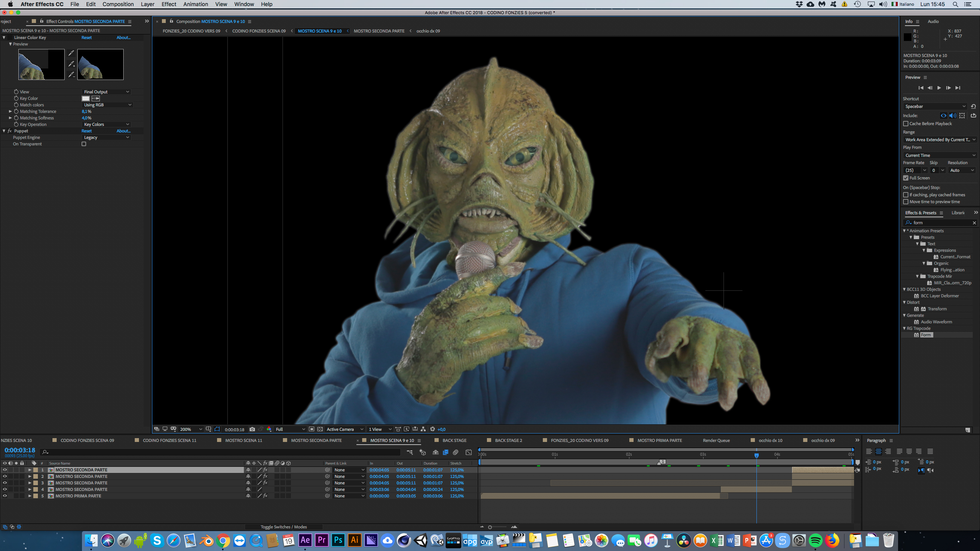This screenshot has height=551, width=980.
Task: Open the Graph Editor
Action: 469,452
